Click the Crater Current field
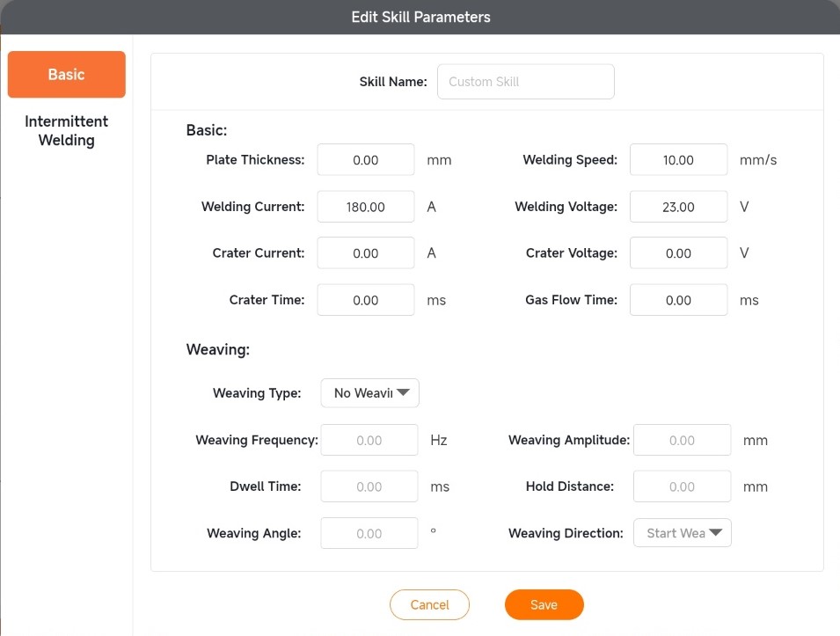Image resolution: width=840 pixels, height=636 pixels. [365, 253]
